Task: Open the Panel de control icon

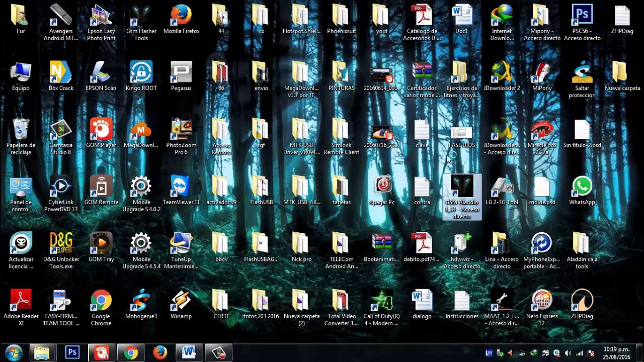Action: [21, 194]
